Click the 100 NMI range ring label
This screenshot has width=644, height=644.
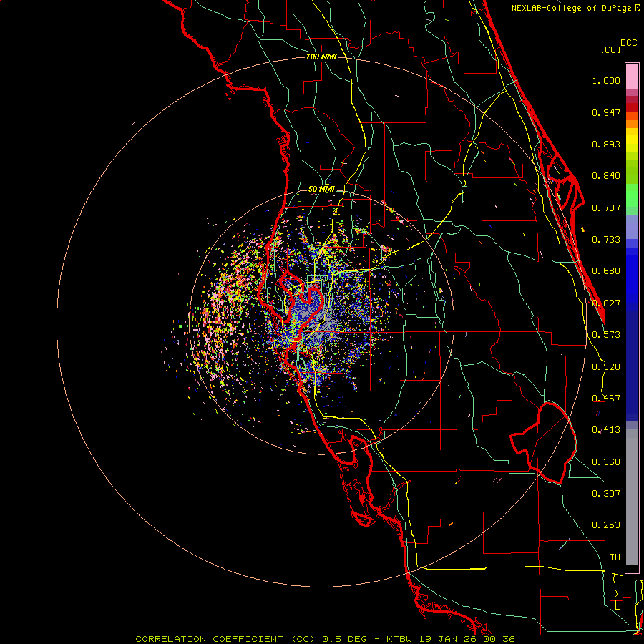[x=321, y=57]
